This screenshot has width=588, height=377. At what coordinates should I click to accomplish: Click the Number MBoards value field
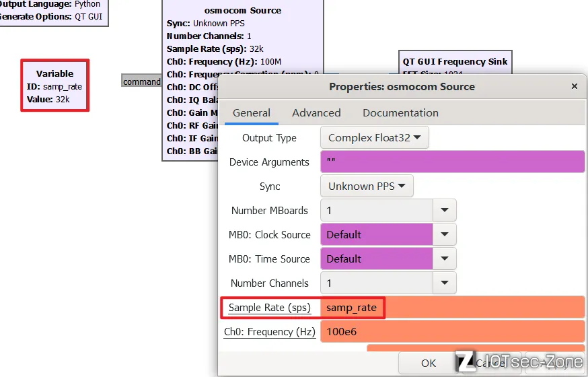[x=377, y=210]
